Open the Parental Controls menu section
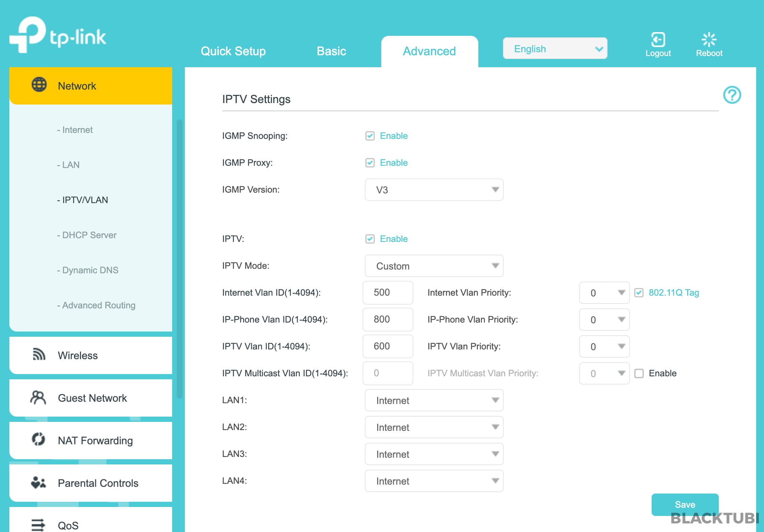 click(91, 483)
